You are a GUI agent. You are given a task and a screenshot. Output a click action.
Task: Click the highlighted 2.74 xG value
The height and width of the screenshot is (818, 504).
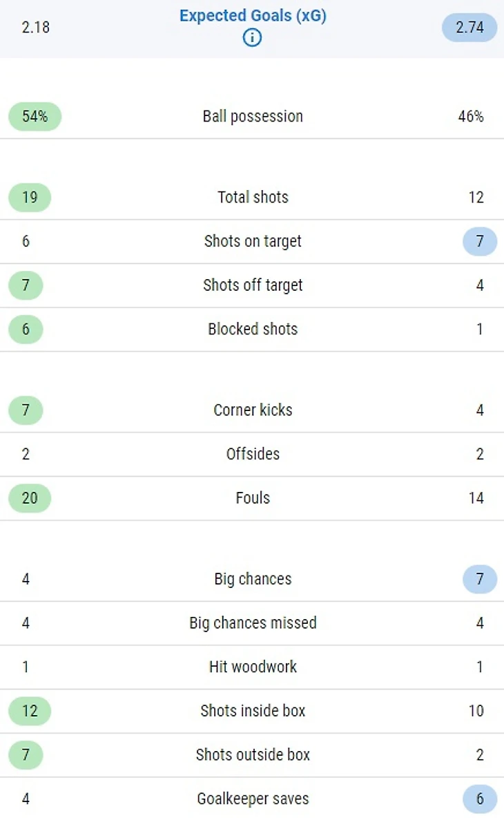coord(469,28)
